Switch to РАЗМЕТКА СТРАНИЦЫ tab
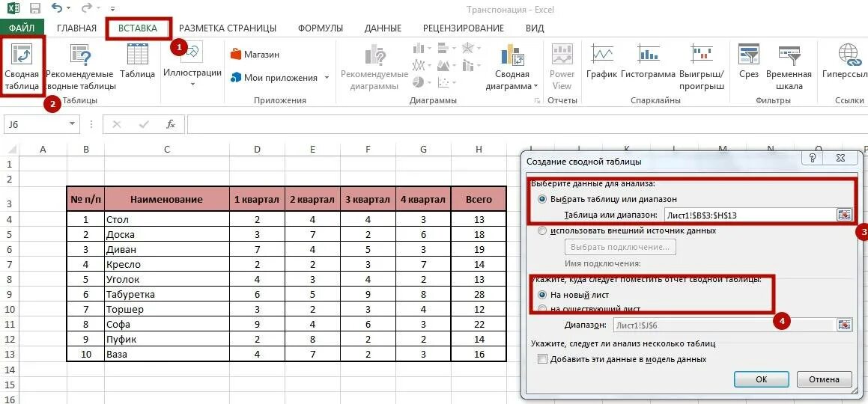The height and width of the screenshot is (404, 868). pos(228,28)
